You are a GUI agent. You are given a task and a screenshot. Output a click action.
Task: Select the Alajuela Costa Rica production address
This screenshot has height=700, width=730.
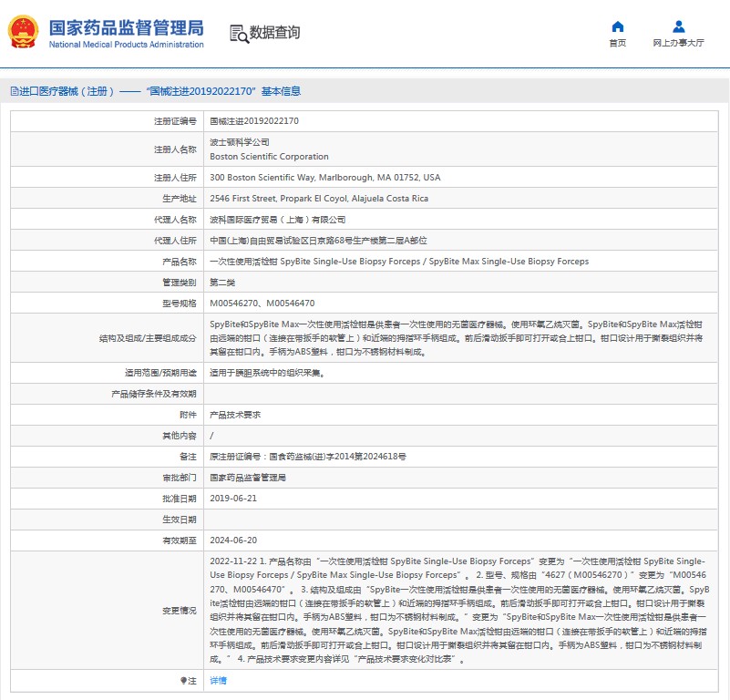coord(319,199)
